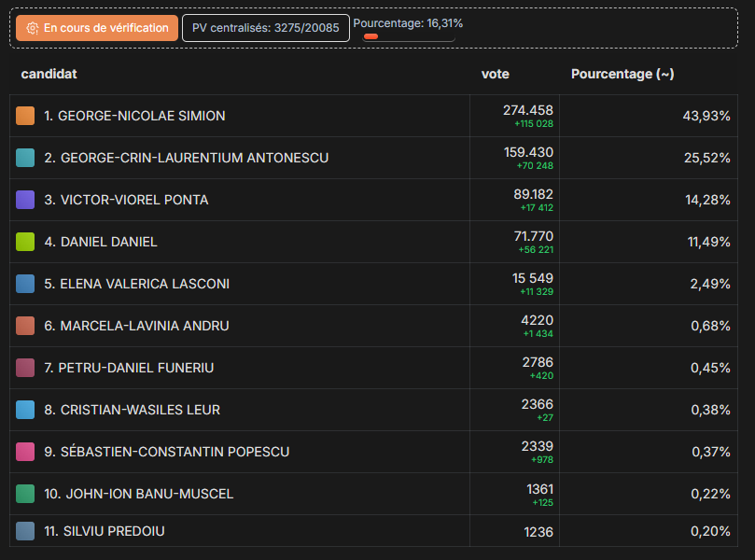Image resolution: width=755 pixels, height=560 pixels.
Task: Click percentage value 0,38%
Action: pos(710,410)
